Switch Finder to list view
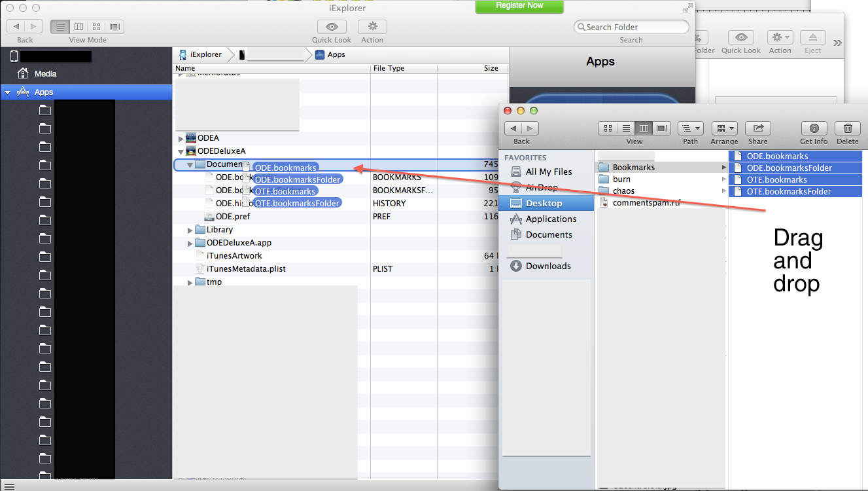868x491 pixels. (x=626, y=128)
